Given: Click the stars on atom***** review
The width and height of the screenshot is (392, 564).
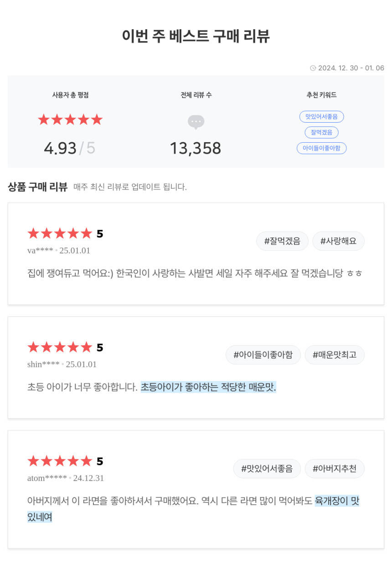Looking at the screenshot, I should (x=60, y=461).
